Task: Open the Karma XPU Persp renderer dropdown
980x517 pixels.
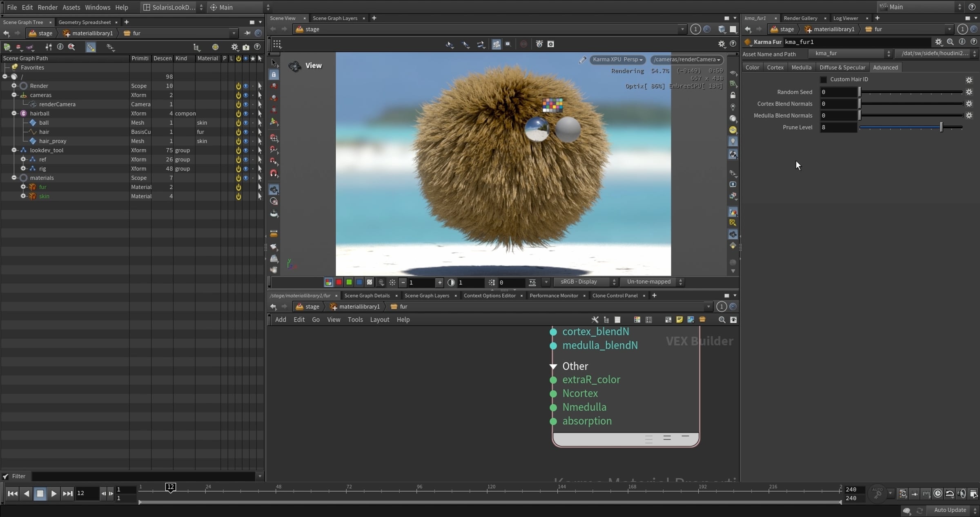Action: coord(617,60)
